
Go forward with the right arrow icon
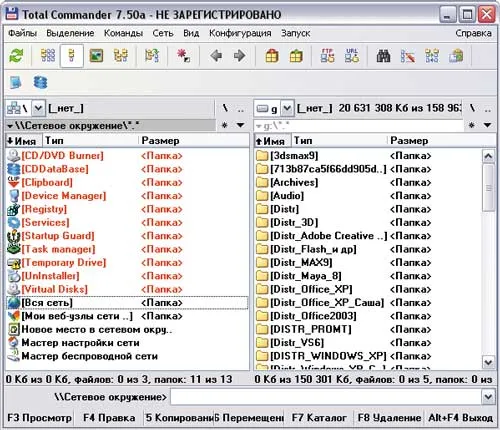pyautogui.click(x=239, y=56)
